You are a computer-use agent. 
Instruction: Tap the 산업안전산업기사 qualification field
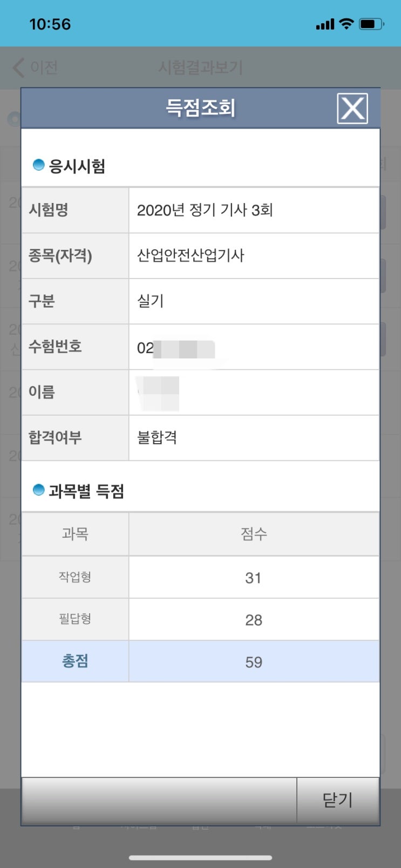coord(191,255)
